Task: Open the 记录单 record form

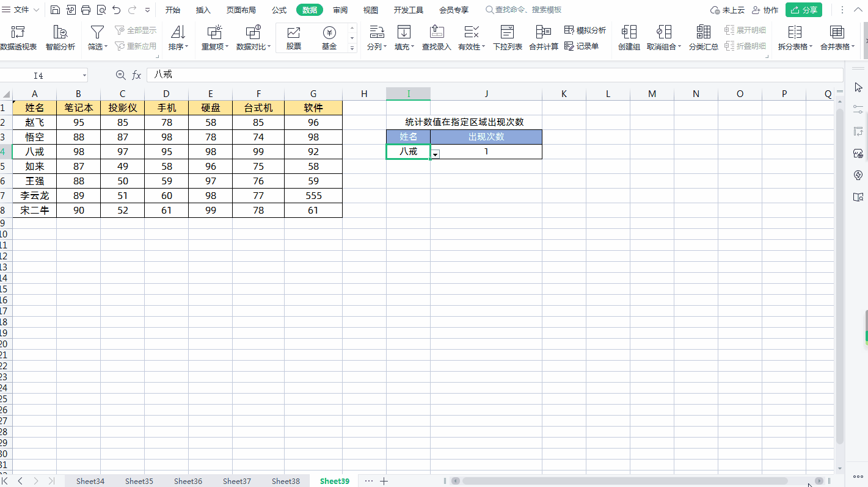Action: (x=582, y=46)
